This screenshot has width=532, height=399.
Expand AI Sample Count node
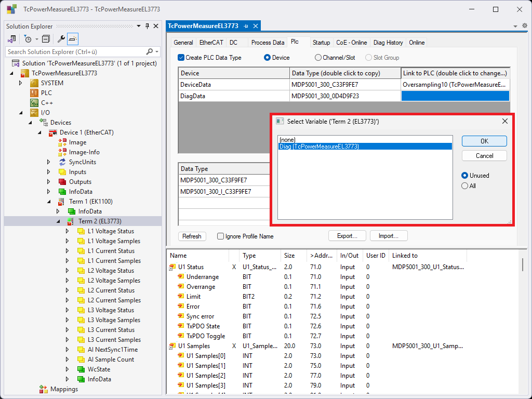(x=68, y=360)
